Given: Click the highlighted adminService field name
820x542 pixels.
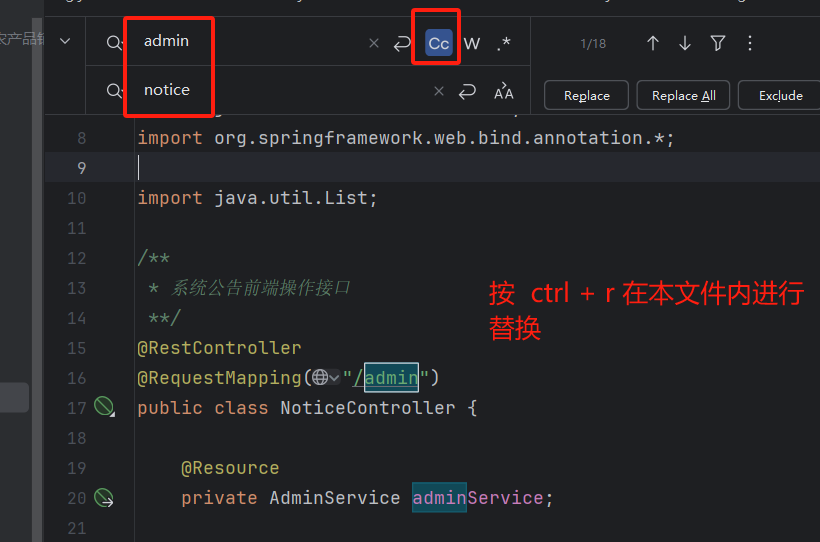Looking at the screenshot, I should 478,498.
